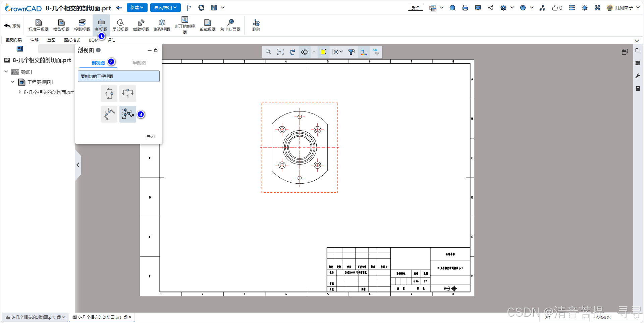Viewport: 644px width, 323px height.
Task: Choose the vertical cutting line type icon
Action: coord(109,94)
